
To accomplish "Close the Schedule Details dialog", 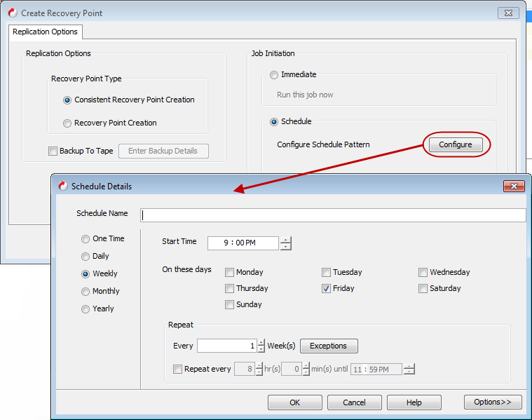I will pyautogui.click(x=514, y=186).
